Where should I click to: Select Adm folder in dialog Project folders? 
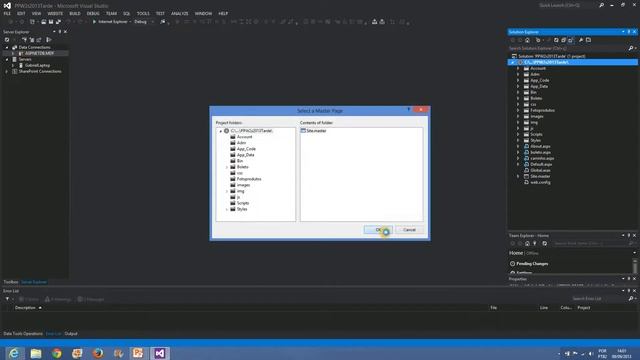(241, 143)
